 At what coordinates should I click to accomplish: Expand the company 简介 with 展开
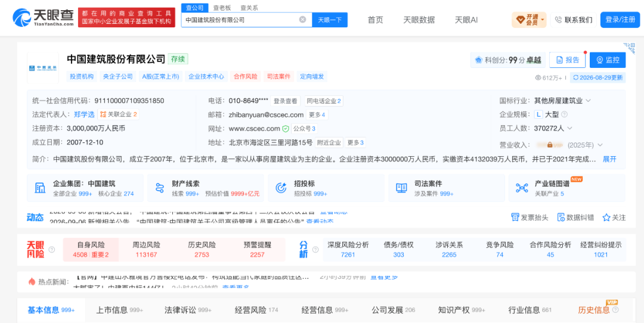[x=609, y=159]
